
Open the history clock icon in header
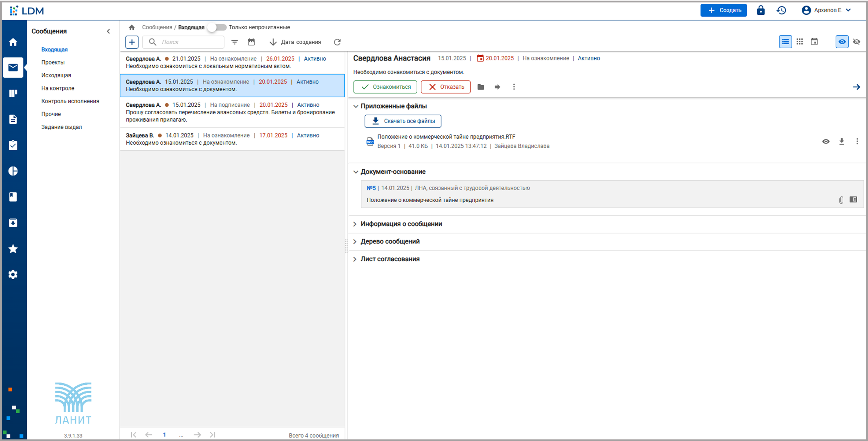[781, 10]
